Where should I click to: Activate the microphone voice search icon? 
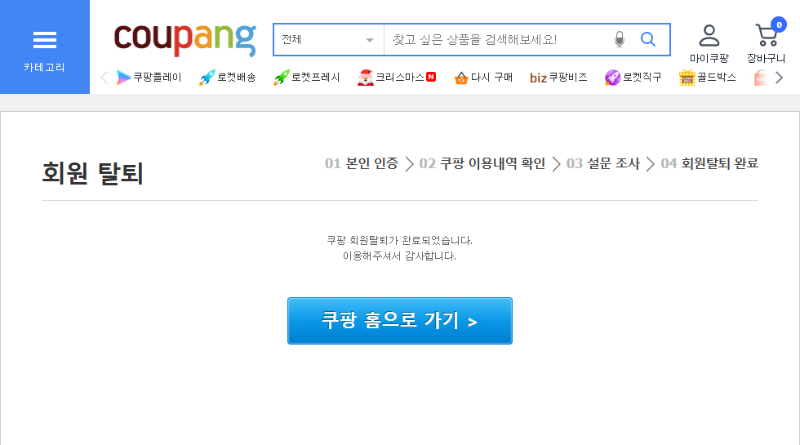coord(619,39)
